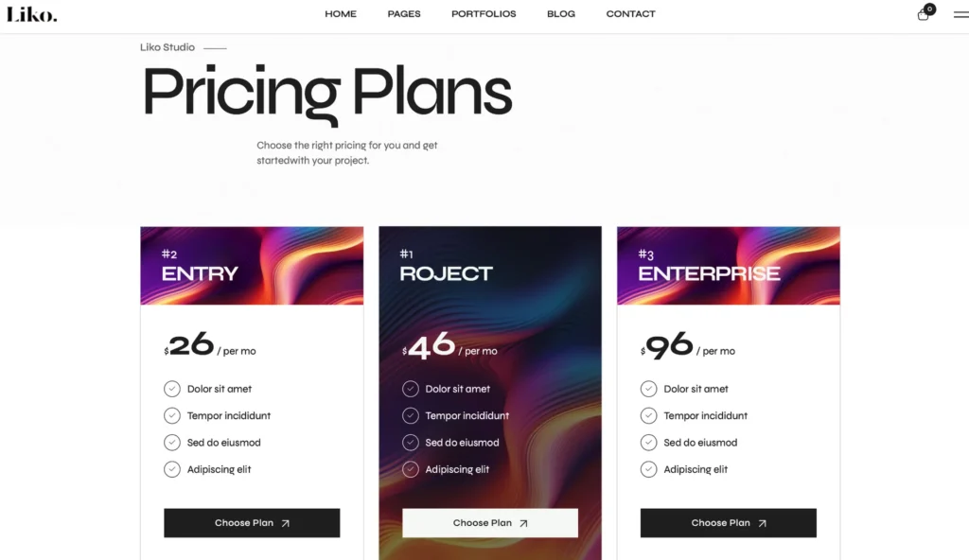Viewport: 969px width, 560px height.
Task: Choose the Project plan button
Action: pos(490,523)
